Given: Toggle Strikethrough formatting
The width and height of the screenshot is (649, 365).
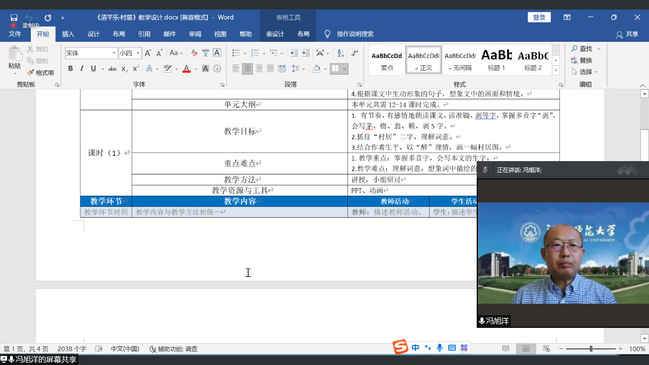Looking at the screenshot, I should coord(112,69).
